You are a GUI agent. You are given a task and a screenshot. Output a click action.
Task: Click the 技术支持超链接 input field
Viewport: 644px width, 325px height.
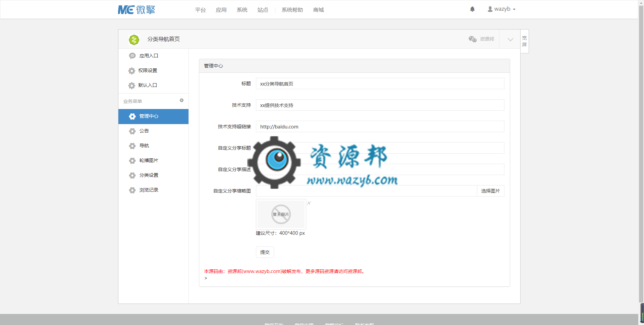[380, 126]
